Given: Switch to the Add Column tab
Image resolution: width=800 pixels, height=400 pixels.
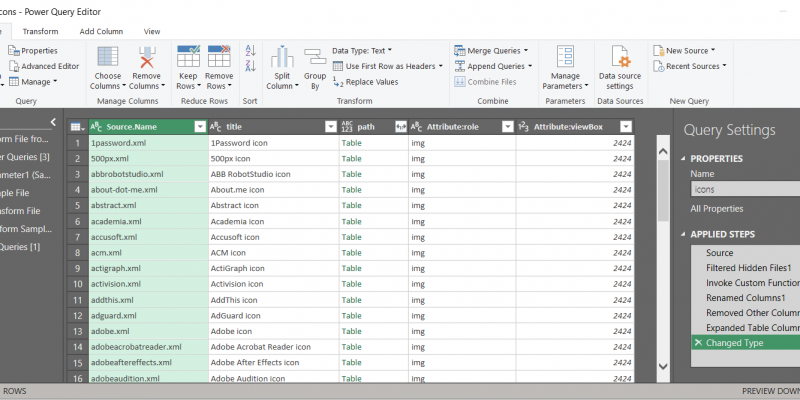Looking at the screenshot, I should (101, 31).
